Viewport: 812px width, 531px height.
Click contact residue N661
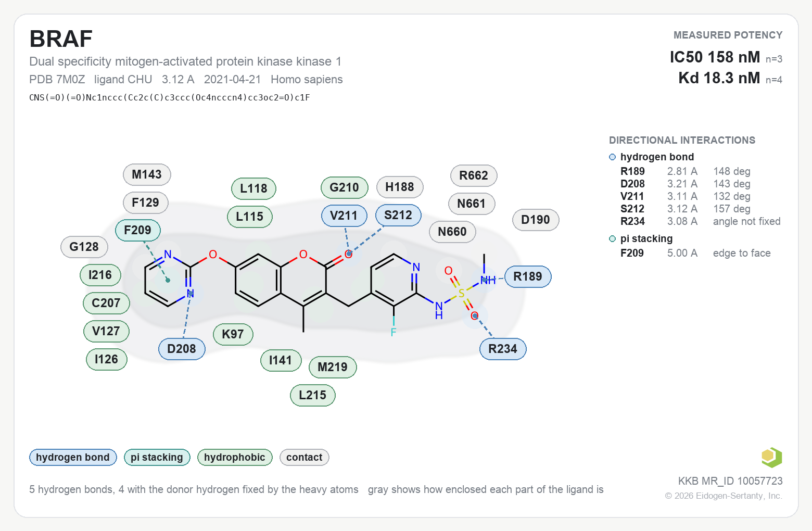click(472, 204)
